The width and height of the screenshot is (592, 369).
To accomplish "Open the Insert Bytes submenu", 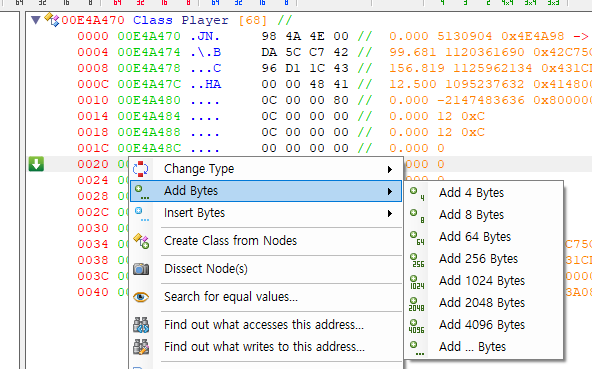I will pyautogui.click(x=266, y=213).
